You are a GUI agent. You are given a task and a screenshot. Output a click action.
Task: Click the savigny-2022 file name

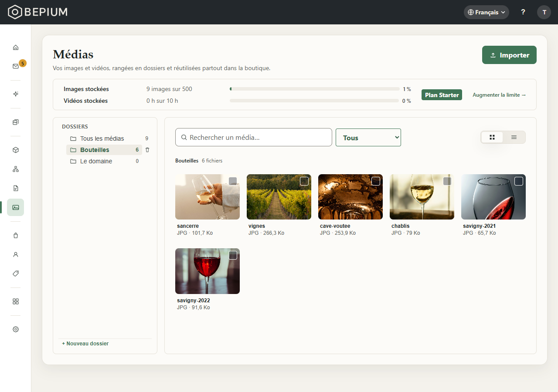[x=194, y=301]
